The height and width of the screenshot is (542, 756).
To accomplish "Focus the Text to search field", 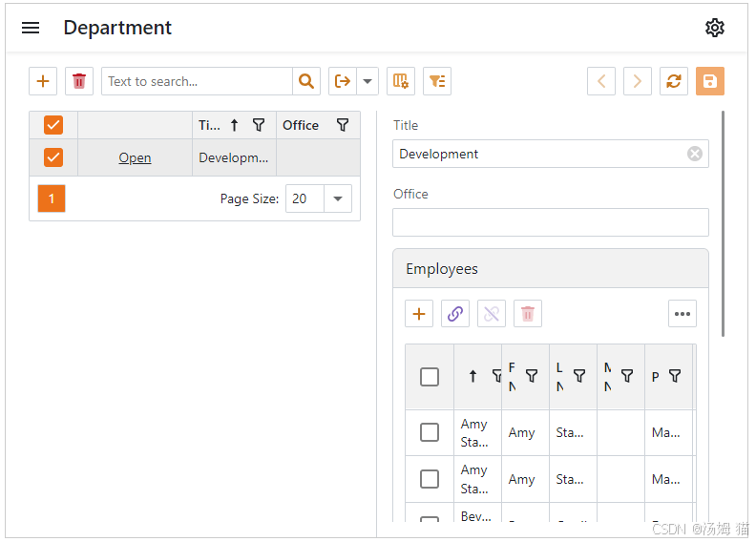I will 197,81.
